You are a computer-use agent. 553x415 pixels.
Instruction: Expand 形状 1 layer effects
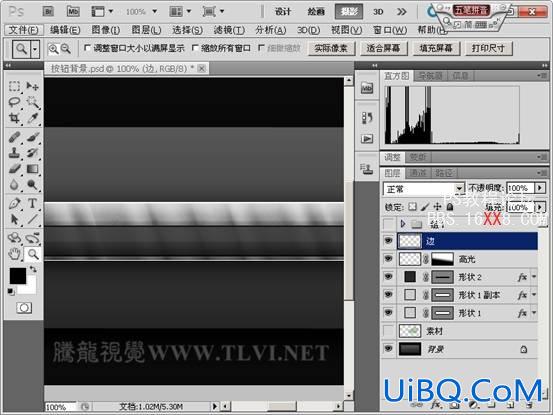[534, 313]
